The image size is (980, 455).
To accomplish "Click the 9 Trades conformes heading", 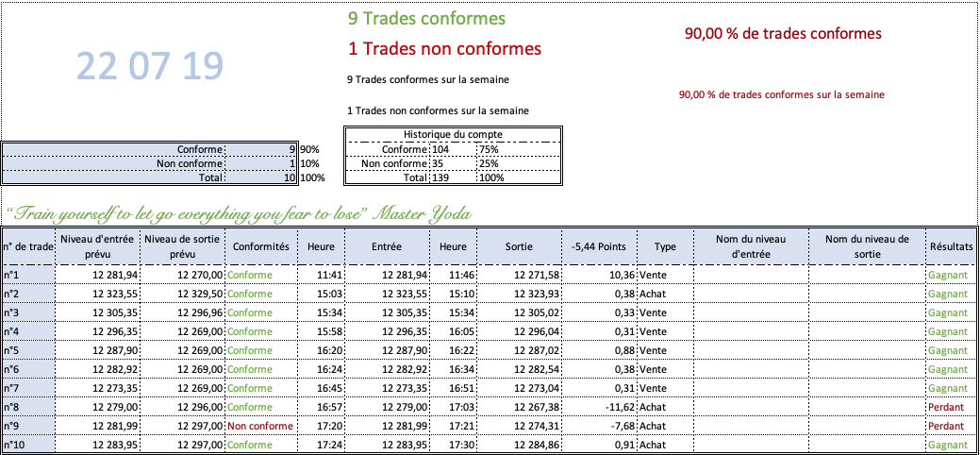I will point(426,19).
